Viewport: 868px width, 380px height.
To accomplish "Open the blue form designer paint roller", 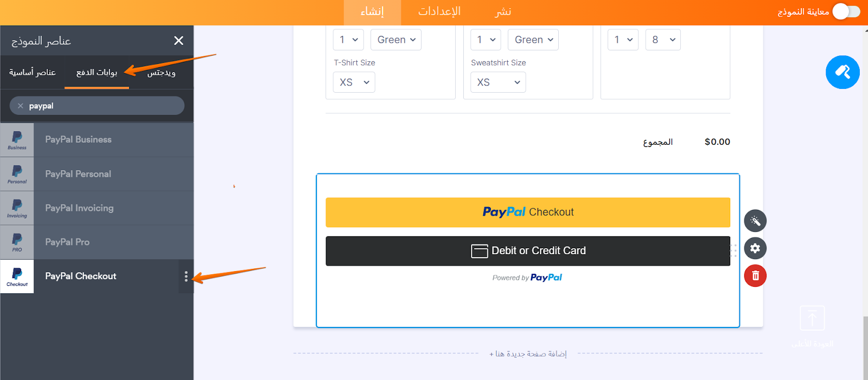I will coord(843,72).
